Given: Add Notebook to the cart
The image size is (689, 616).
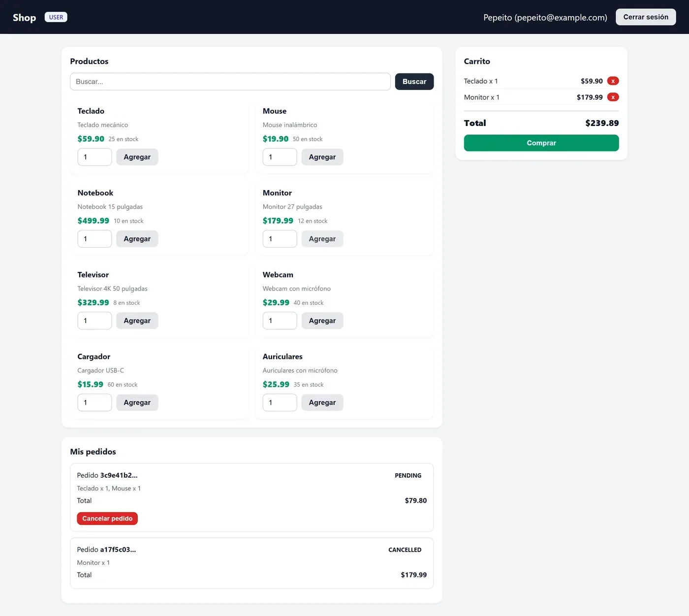Looking at the screenshot, I should pyautogui.click(x=137, y=239).
